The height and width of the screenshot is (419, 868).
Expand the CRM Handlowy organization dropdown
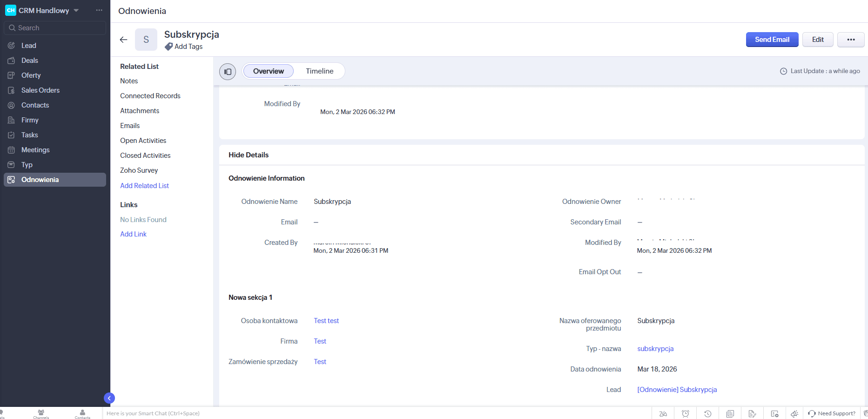coord(76,10)
